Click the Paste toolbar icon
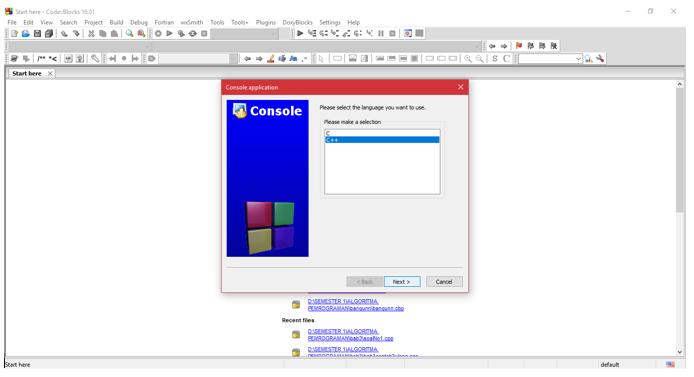The width and height of the screenshot is (694, 377). (x=114, y=34)
